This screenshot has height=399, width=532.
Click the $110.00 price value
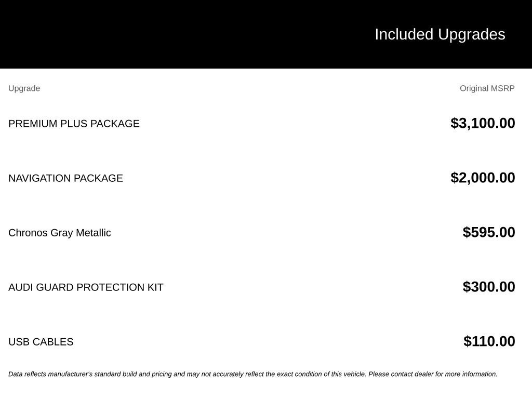point(489,341)
